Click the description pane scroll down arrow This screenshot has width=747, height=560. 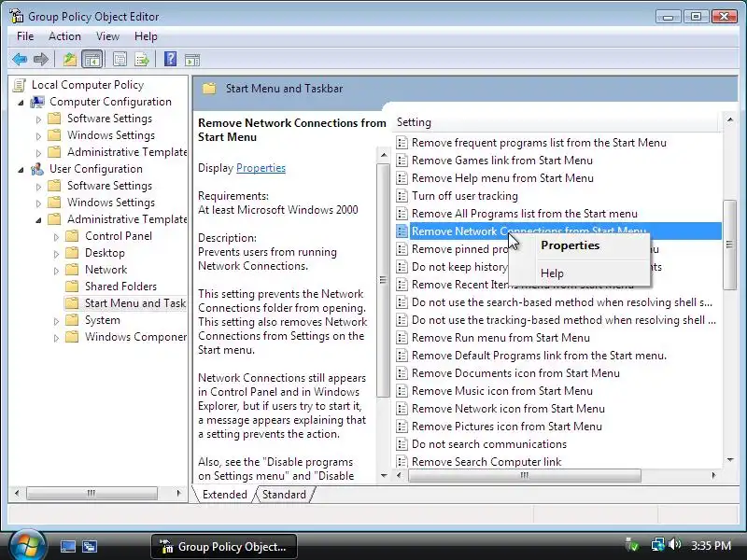pyautogui.click(x=384, y=476)
